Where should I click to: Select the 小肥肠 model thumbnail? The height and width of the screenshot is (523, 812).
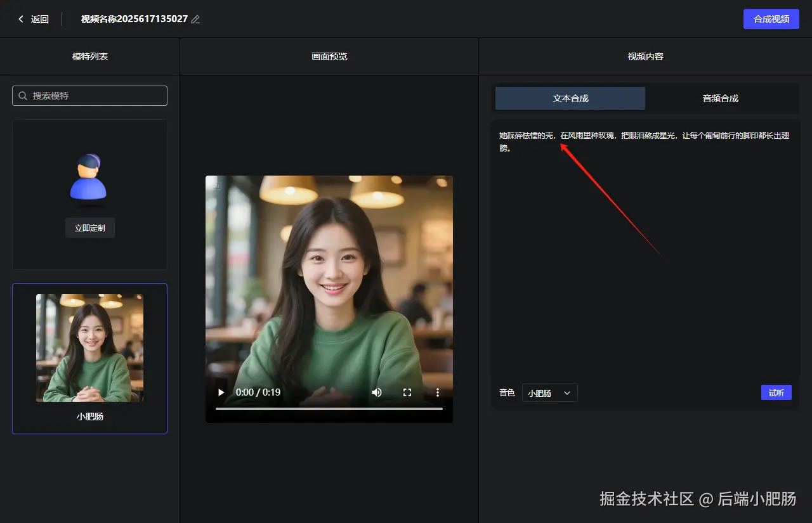click(x=89, y=348)
